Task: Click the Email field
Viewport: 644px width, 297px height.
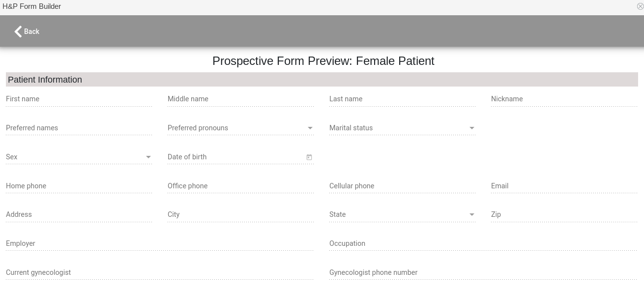Action: pos(564,186)
